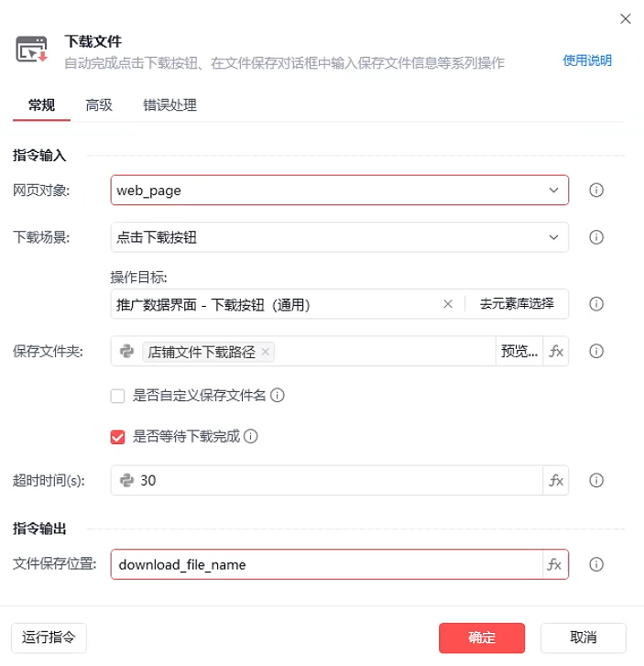The image size is (644, 666).
Task: Click fx icon in 文件保存位置 field
Action: [x=555, y=564]
